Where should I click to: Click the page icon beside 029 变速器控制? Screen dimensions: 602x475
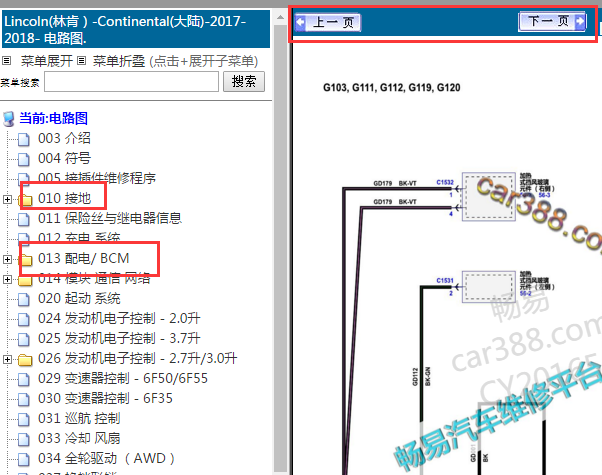pos(24,379)
